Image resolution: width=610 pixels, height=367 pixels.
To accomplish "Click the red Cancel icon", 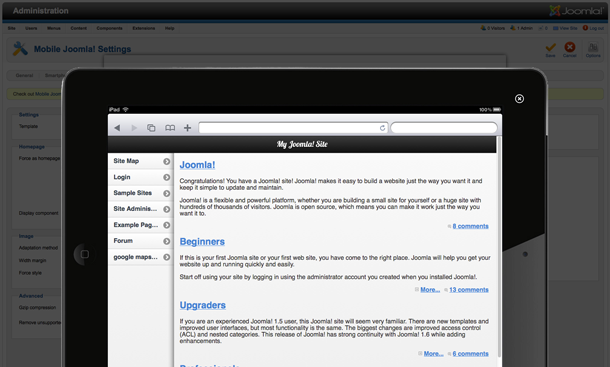I will (570, 47).
